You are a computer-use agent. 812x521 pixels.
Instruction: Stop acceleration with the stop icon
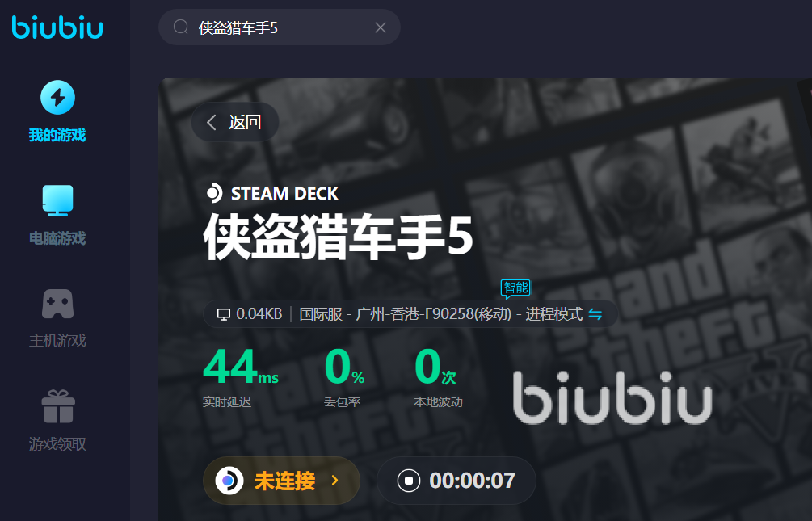tap(409, 481)
